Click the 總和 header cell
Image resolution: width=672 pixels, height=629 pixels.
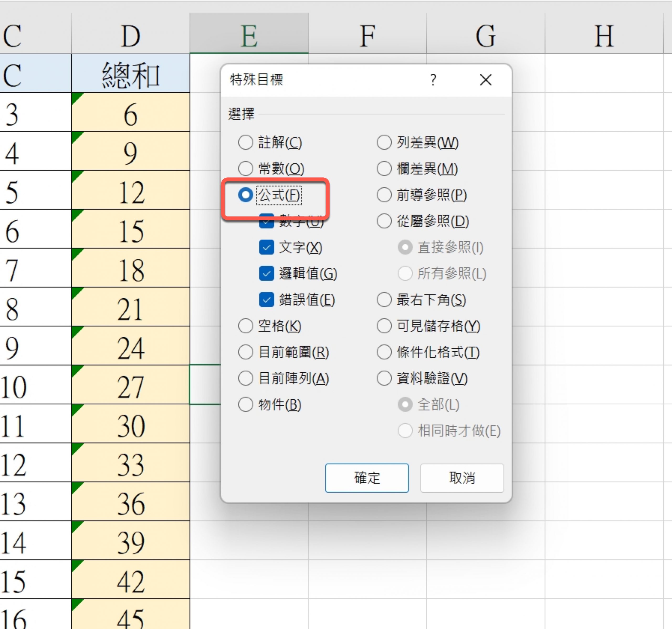130,74
